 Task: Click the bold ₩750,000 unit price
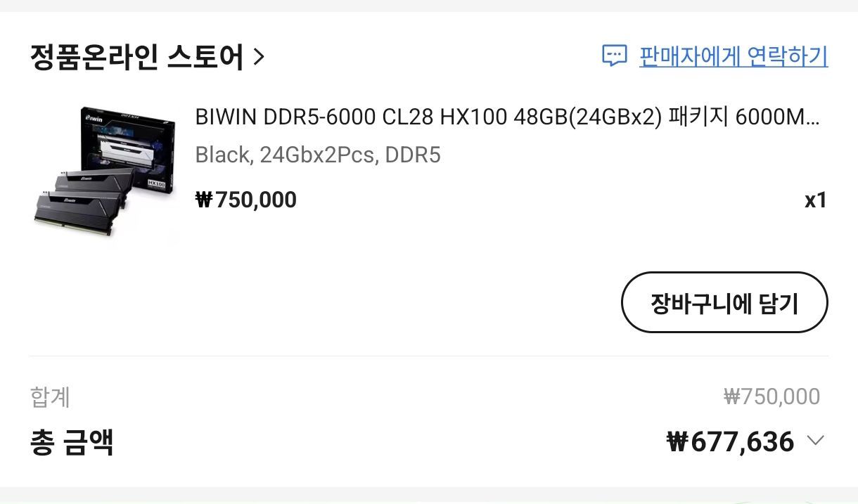click(245, 200)
